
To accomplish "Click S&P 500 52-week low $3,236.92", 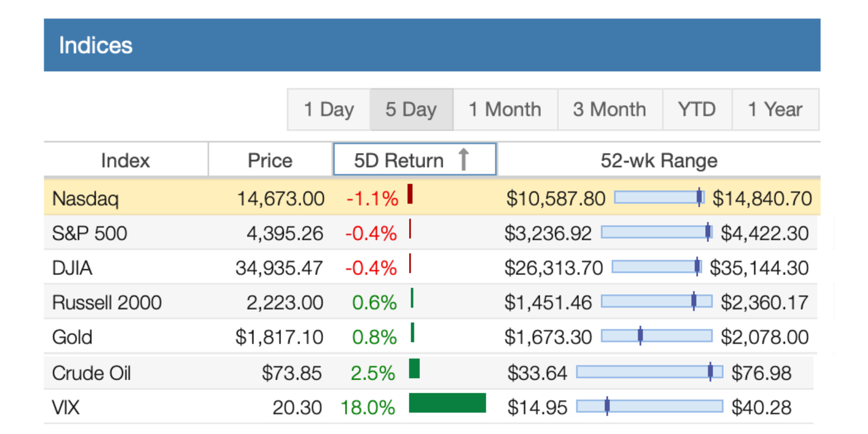I will click(x=548, y=233).
